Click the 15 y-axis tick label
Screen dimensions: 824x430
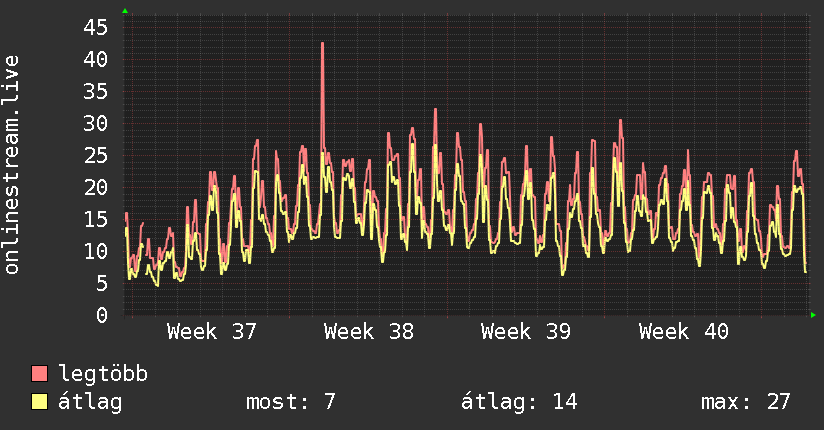pyautogui.click(x=96, y=220)
